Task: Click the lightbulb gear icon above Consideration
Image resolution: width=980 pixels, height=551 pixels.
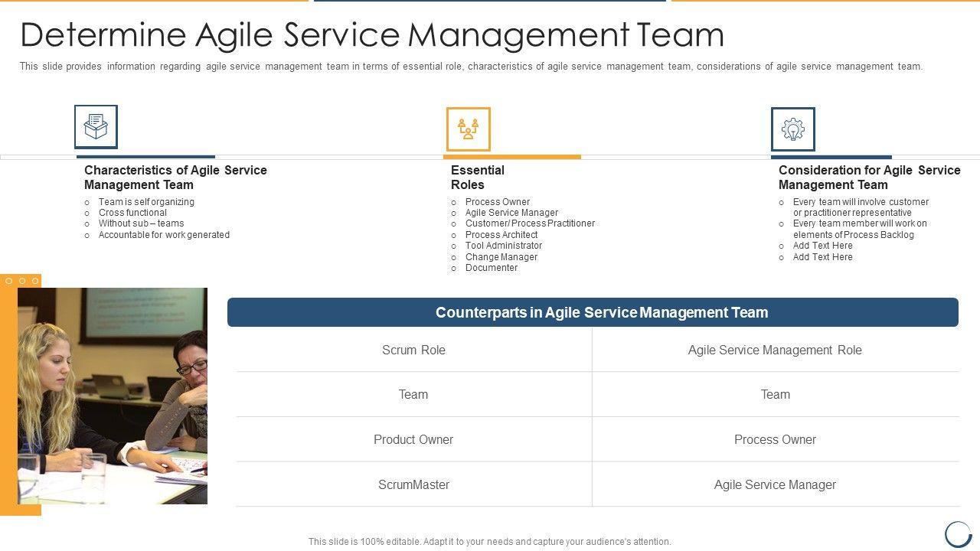Action: coord(792,129)
